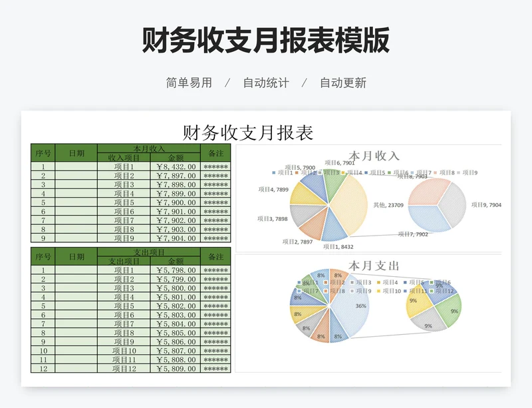Select the 项目2, 7897 pie data label
This screenshot has height=408, width=532.
pos(297,242)
